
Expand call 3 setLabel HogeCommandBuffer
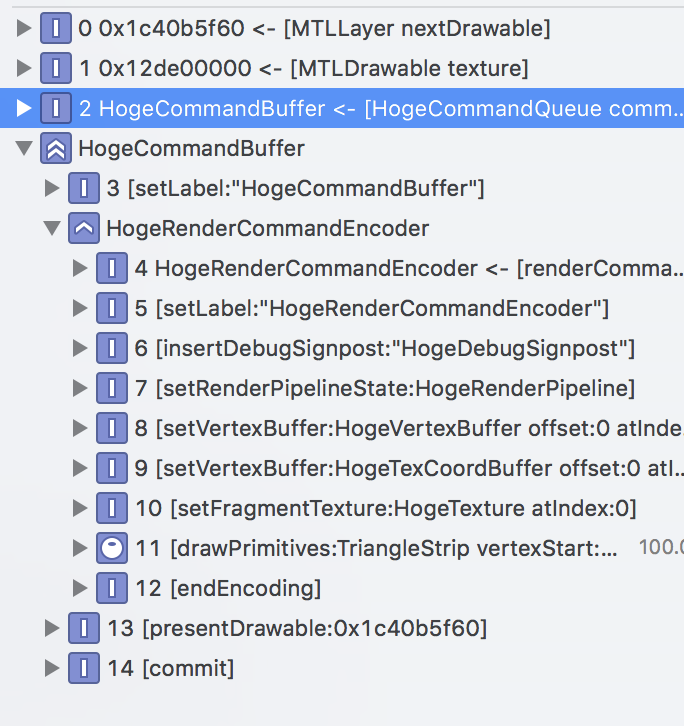click(52, 188)
